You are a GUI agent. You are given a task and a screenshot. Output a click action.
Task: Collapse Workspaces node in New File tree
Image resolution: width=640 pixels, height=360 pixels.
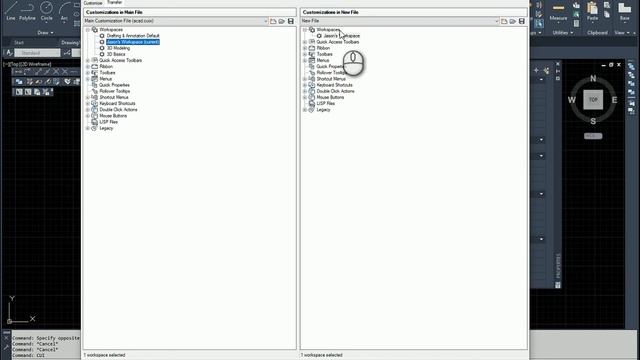(x=305, y=30)
